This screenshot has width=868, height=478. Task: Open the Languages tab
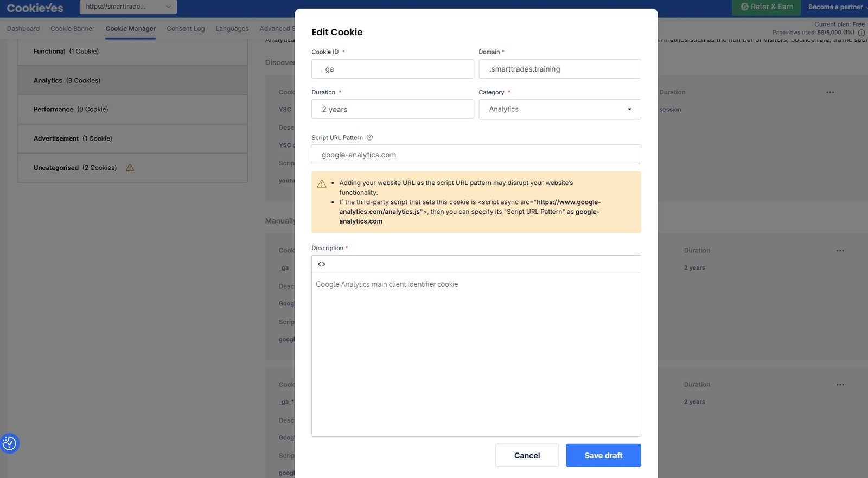coord(232,29)
